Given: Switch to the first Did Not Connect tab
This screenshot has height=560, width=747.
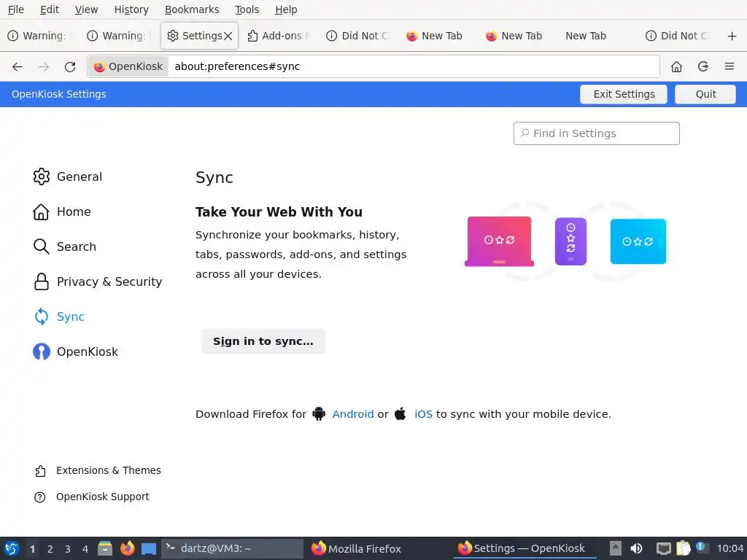Looking at the screenshot, I should (x=358, y=36).
